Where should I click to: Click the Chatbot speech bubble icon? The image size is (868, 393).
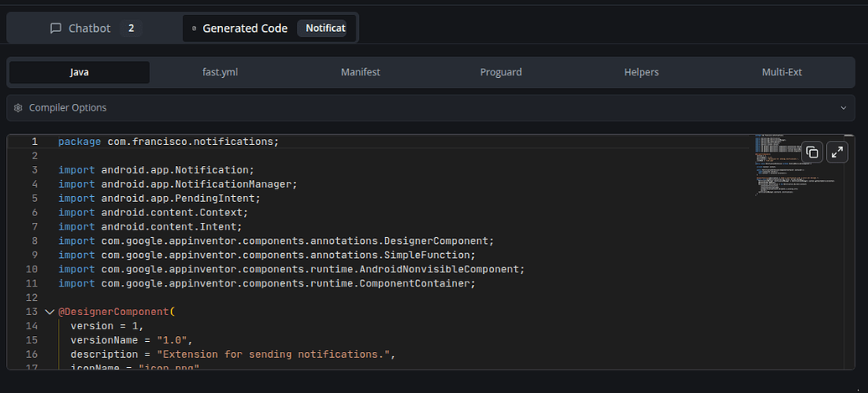[56, 28]
